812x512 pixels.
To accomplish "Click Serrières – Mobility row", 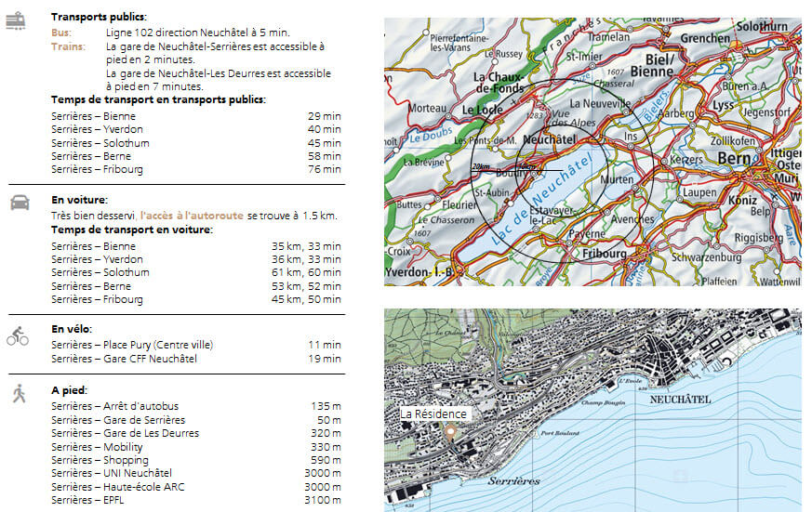I will 195,447.
